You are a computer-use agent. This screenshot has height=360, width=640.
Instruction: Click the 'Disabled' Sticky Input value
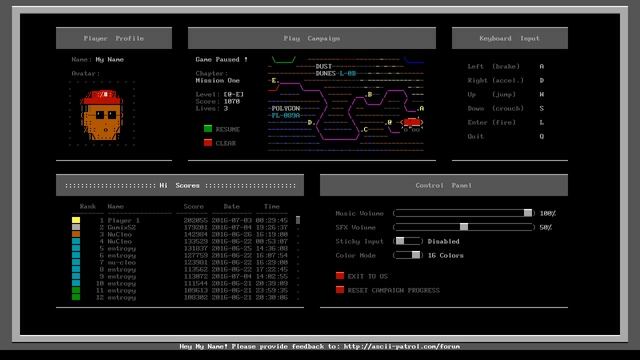[444, 242]
